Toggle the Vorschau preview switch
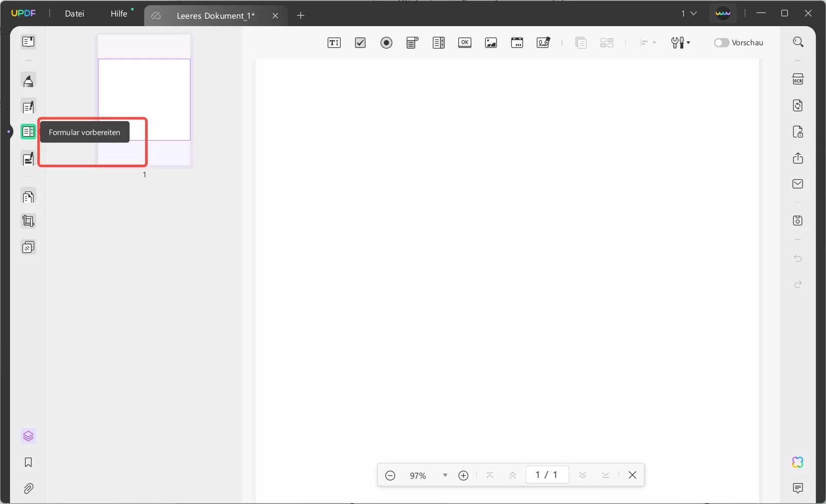 tap(721, 43)
